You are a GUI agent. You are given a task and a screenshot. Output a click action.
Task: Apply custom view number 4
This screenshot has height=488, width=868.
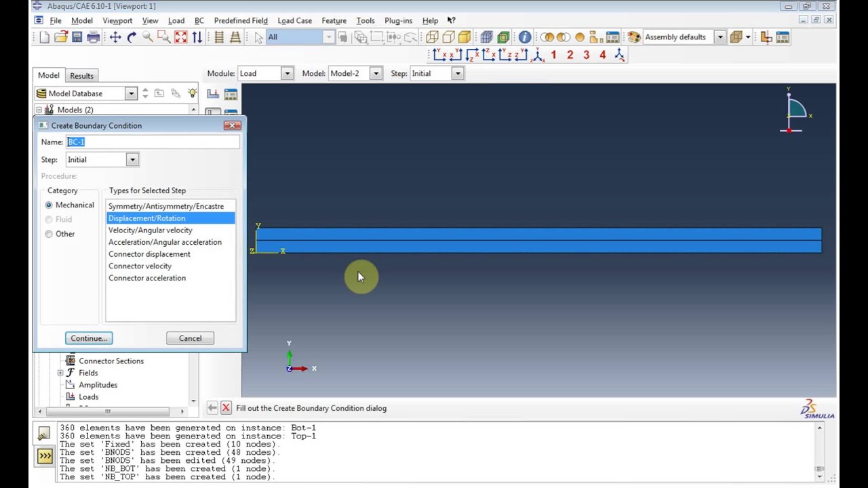click(x=603, y=55)
